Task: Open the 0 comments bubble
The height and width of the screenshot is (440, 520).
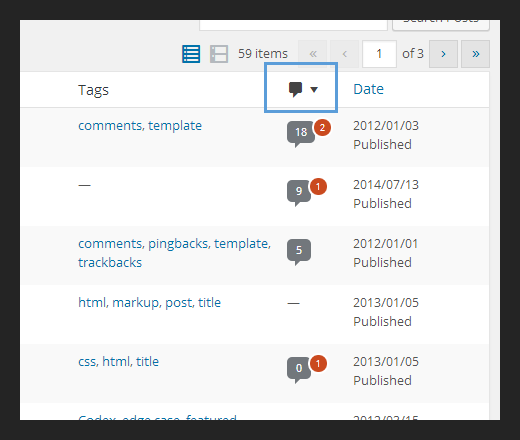Action: [299, 370]
